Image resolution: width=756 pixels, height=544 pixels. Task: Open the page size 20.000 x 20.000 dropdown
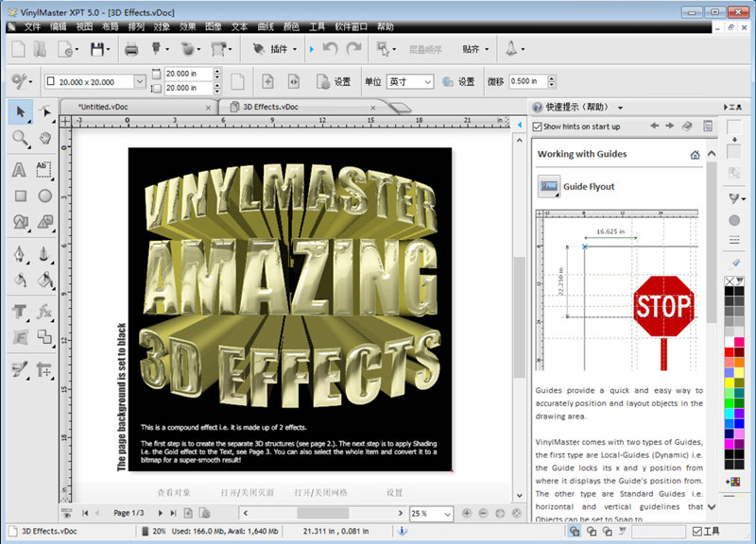[140, 82]
